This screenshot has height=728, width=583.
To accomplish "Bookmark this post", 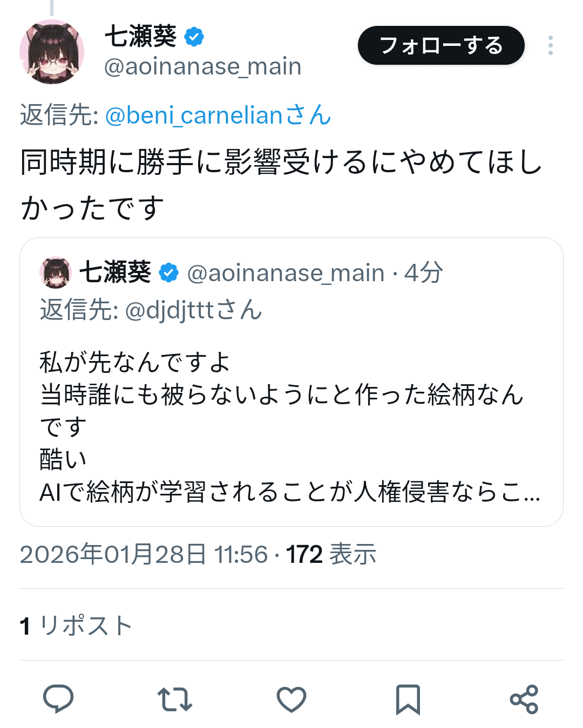I will point(408,699).
